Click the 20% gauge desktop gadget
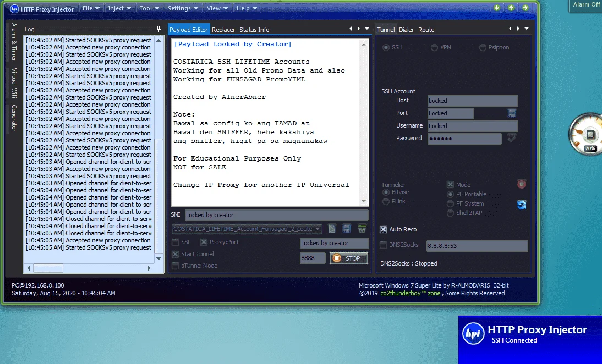 coord(586,134)
